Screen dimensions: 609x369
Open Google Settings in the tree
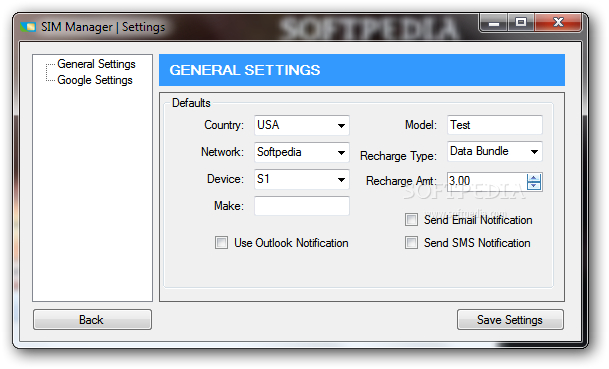(95, 80)
